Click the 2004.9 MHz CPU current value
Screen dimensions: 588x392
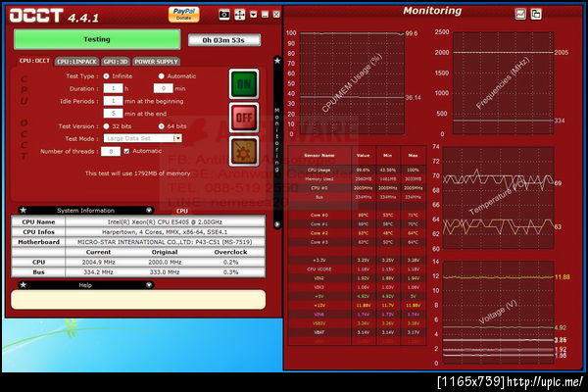(98, 263)
